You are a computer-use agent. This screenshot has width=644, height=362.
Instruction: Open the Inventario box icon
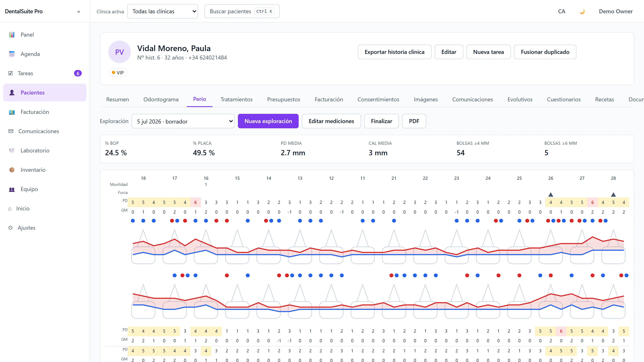coord(12,170)
